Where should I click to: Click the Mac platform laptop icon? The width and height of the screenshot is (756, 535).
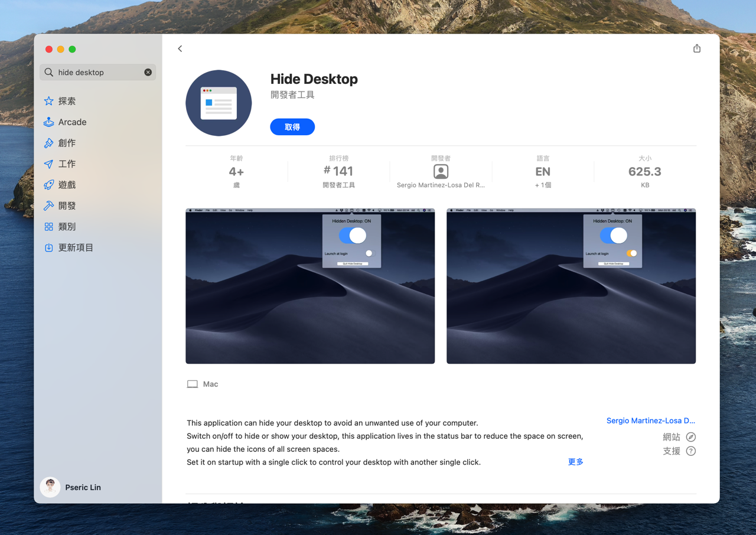coord(193,384)
